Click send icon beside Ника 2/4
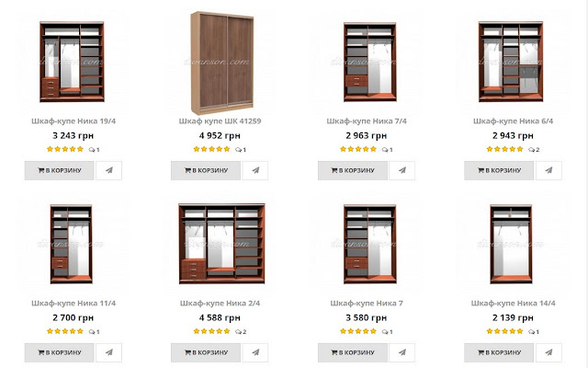Viewport: 588px width, 368px height. (x=254, y=352)
